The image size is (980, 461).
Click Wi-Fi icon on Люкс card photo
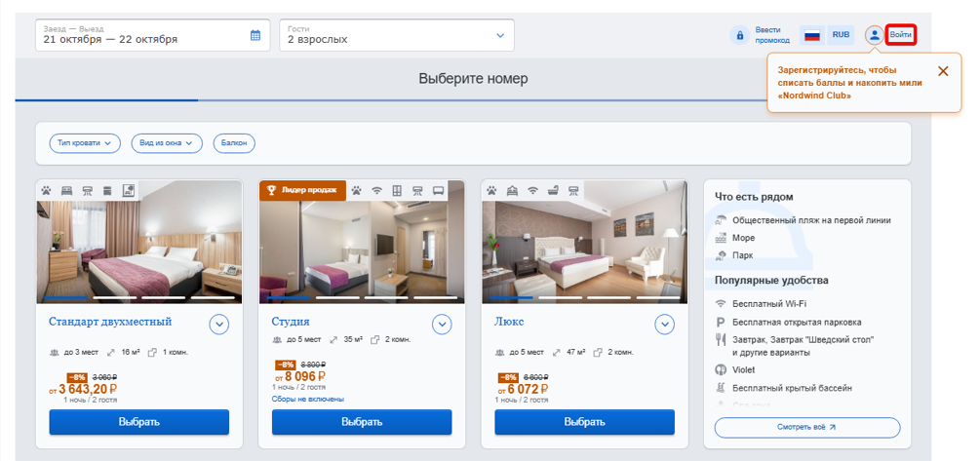[x=532, y=190]
